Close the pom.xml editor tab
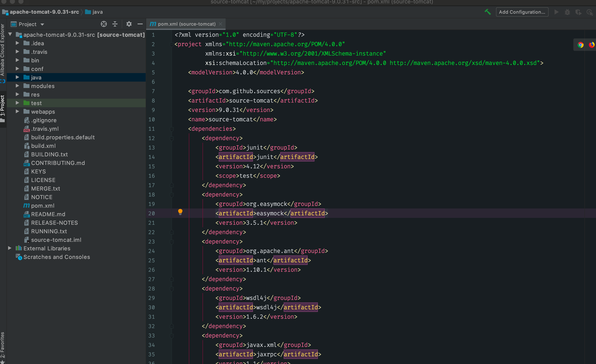596x364 pixels. click(220, 24)
